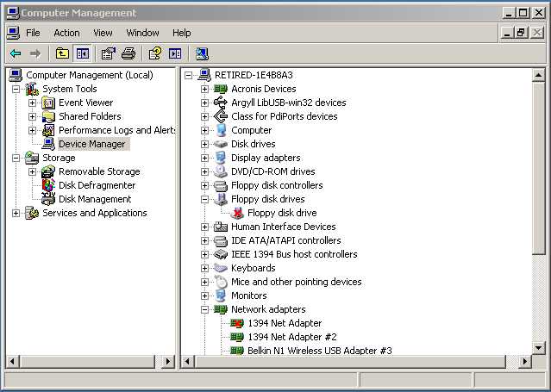Screen dimensions: 551x392
Task: Open the Window menu
Action: click(142, 33)
